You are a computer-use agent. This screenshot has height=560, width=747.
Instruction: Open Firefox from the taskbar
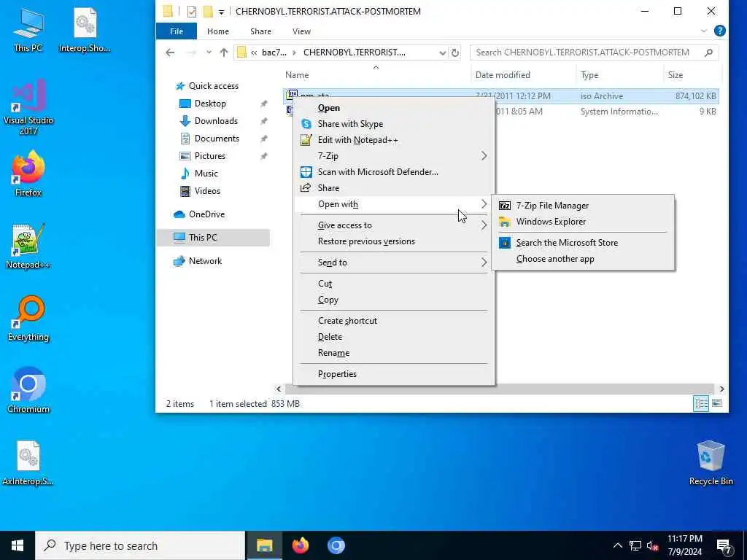pos(300,545)
